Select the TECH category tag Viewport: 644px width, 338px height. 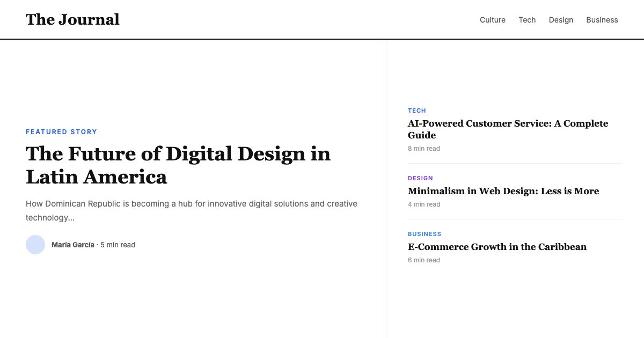click(417, 111)
